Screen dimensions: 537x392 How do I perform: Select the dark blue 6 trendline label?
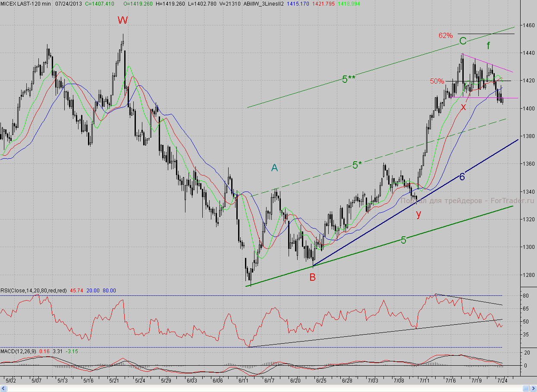[462, 176]
